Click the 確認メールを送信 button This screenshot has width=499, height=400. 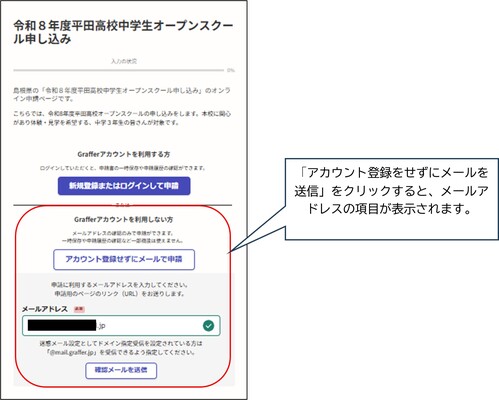coord(121,370)
